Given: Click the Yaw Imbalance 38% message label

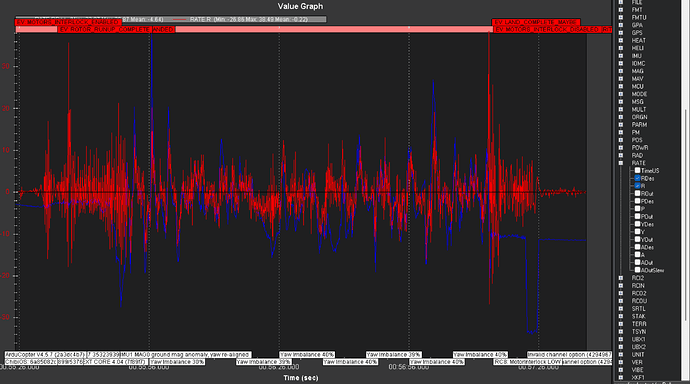Looking at the screenshot, I should pos(177,362).
